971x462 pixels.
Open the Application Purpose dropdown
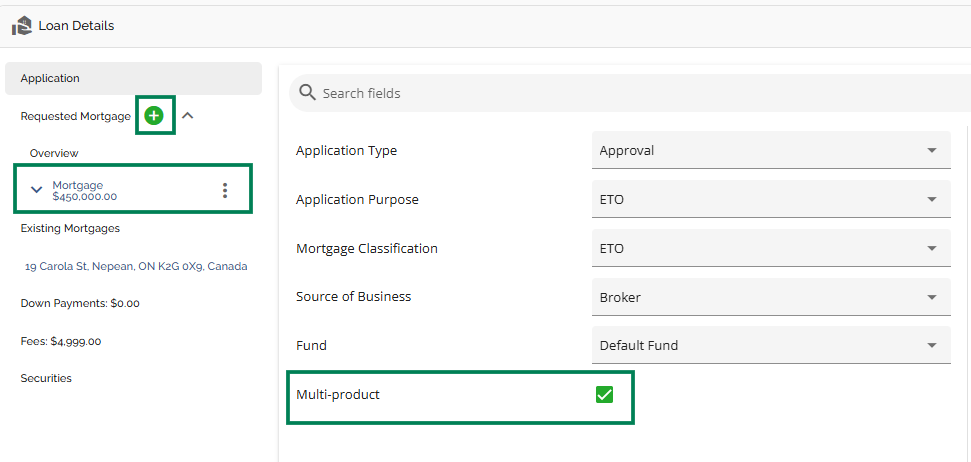[771, 199]
